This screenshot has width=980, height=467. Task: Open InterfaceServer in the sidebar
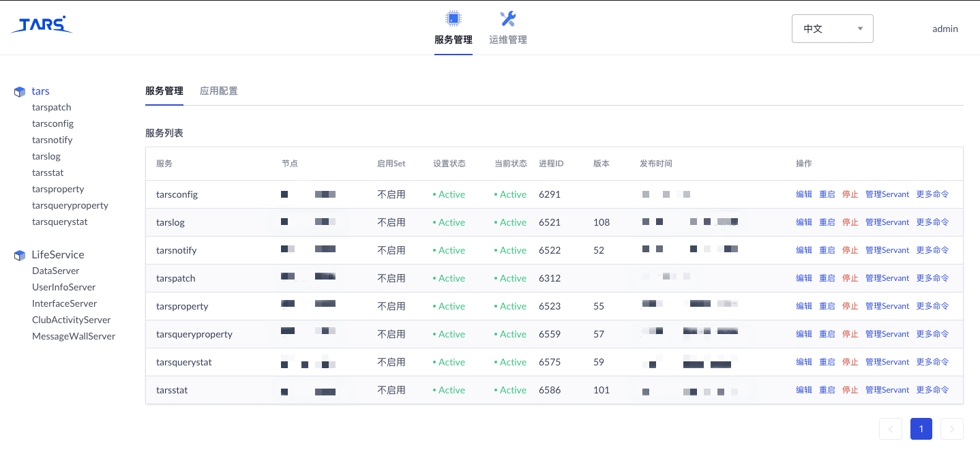(65, 303)
